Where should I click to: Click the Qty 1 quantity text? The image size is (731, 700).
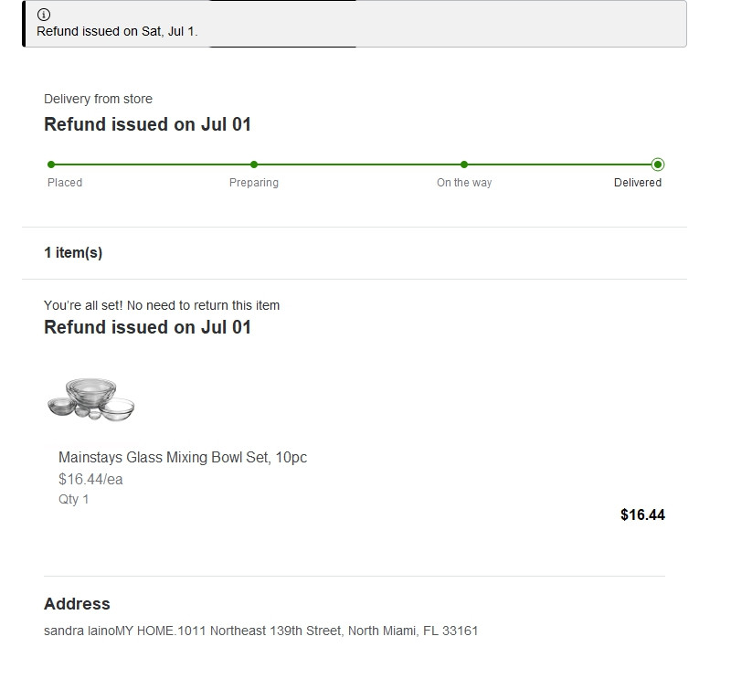tap(74, 499)
